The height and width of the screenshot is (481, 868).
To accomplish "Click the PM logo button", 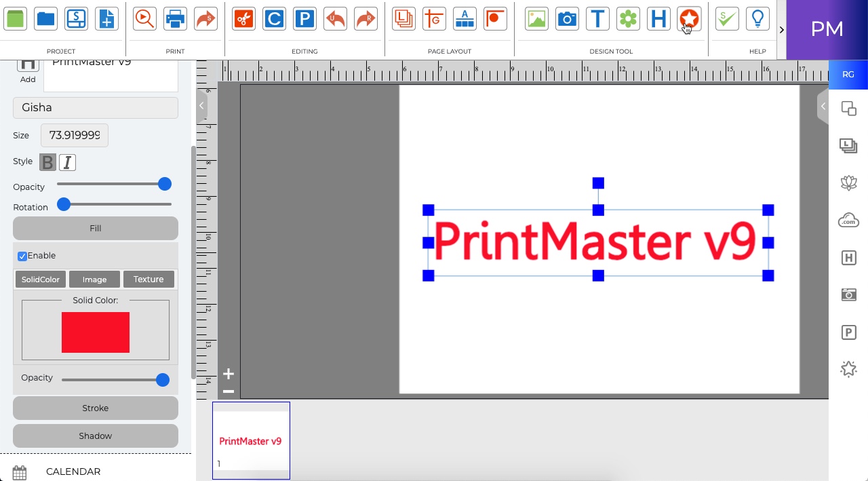I will (x=827, y=29).
